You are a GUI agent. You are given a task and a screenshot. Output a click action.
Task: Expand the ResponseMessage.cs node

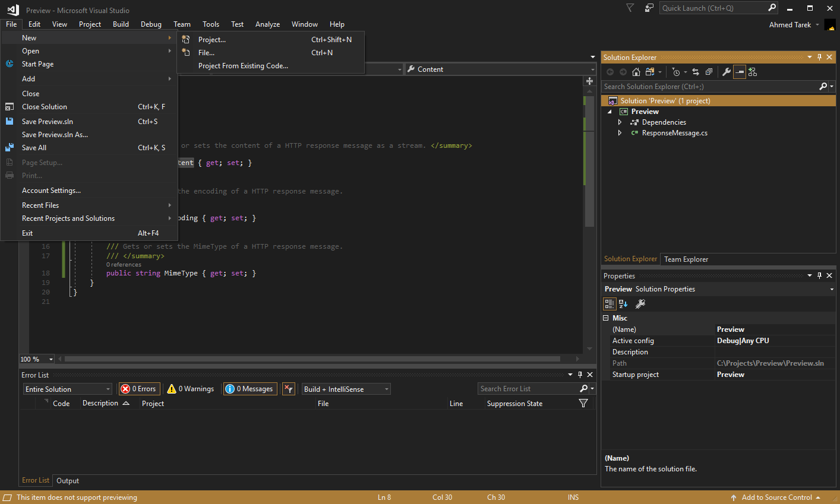coord(620,133)
